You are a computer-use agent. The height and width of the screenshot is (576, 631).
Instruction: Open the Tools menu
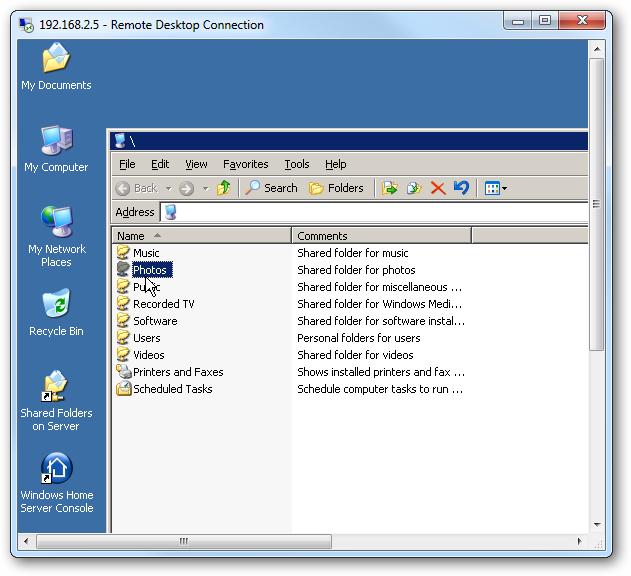(296, 164)
